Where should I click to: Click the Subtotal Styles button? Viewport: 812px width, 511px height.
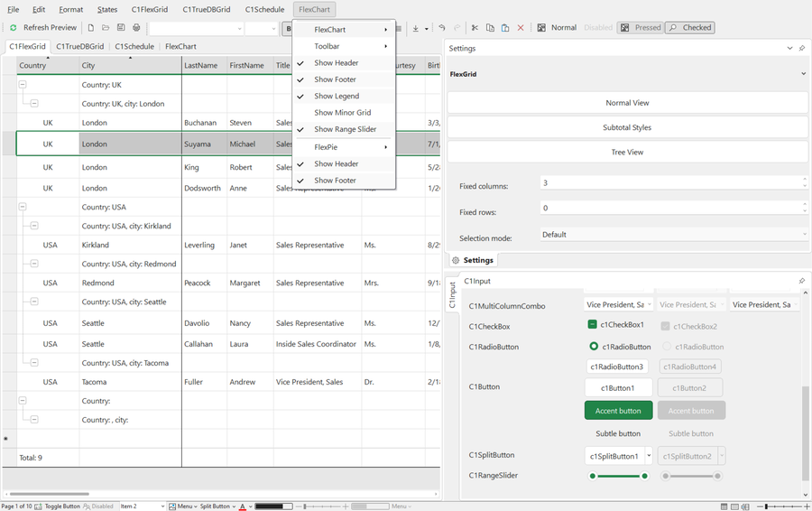coord(627,127)
